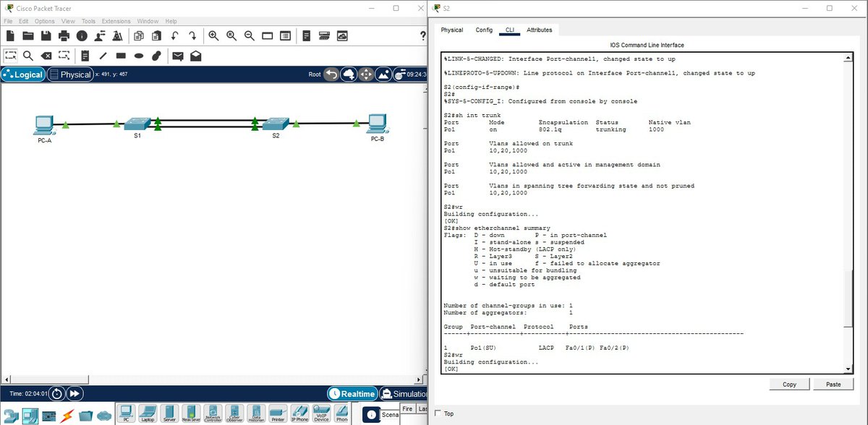Redo the last action

coord(192,35)
